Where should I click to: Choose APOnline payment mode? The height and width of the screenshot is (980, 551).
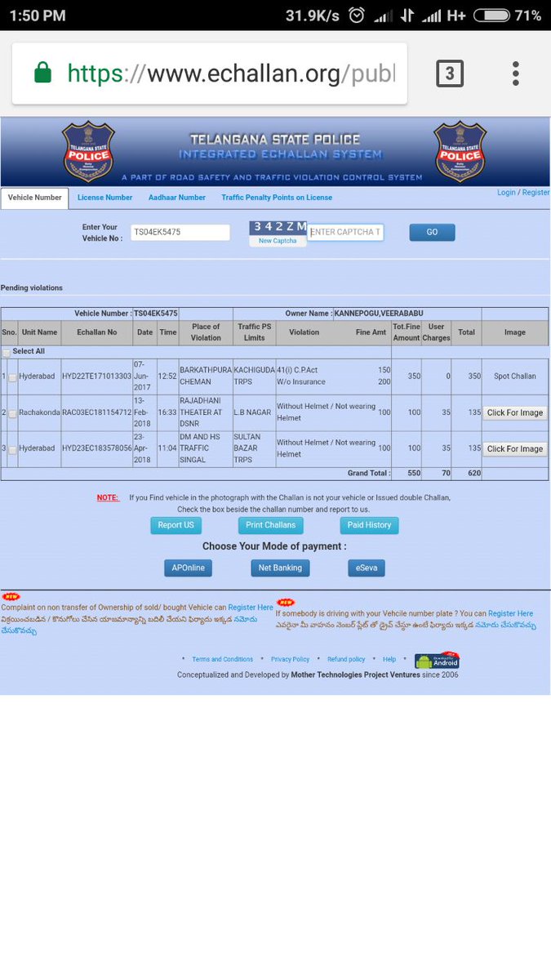click(188, 568)
